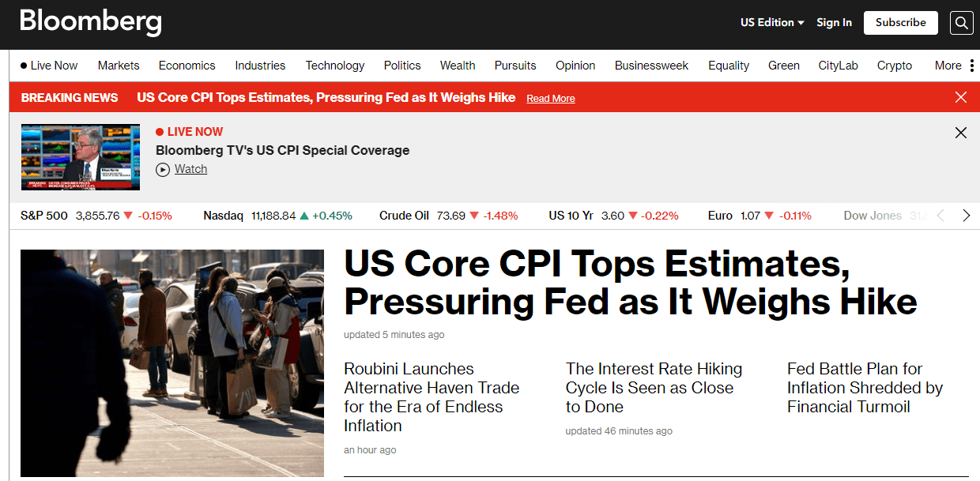
Task: Click the Sign In link
Action: tap(834, 23)
